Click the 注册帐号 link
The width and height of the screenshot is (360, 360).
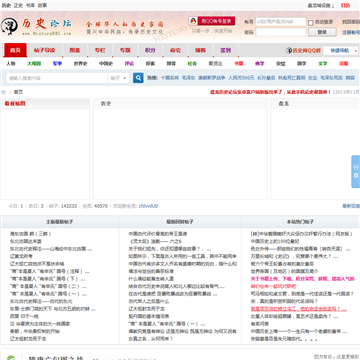point(351,32)
